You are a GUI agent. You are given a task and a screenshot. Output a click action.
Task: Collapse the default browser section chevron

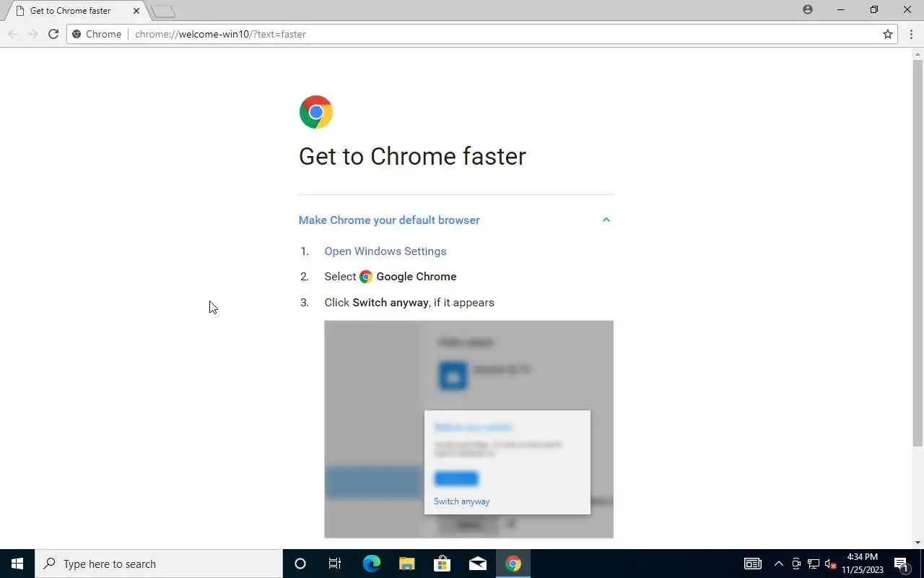click(606, 220)
